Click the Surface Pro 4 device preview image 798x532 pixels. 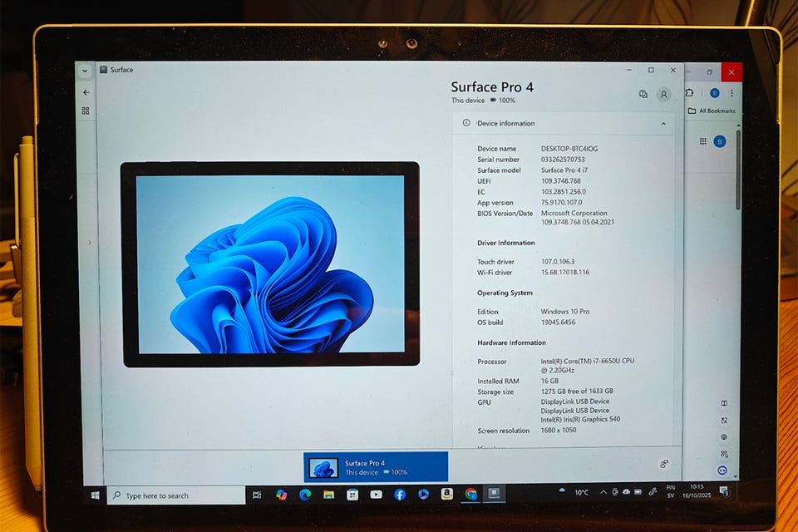(271, 264)
